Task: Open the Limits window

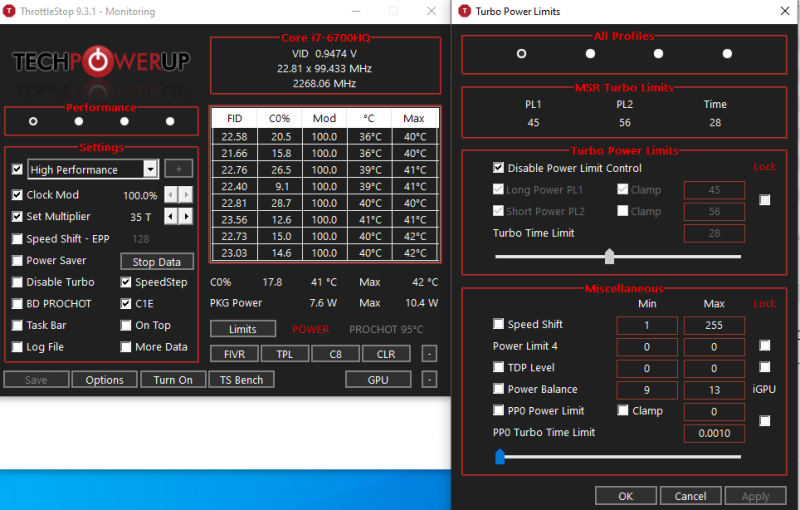Action: [x=243, y=329]
